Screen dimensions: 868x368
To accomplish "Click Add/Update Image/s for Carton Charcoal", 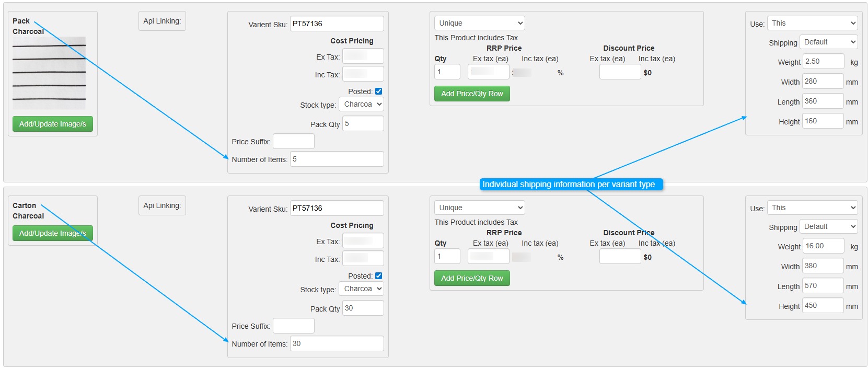I will coord(53,233).
